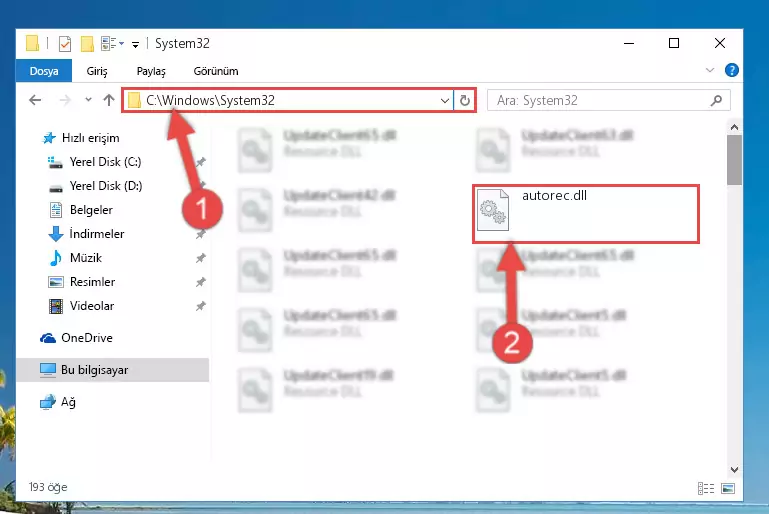The image size is (769, 514).
Task: Click the pin icon beside İndirmeler
Action: pyautogui.click(x=201, y=234)
